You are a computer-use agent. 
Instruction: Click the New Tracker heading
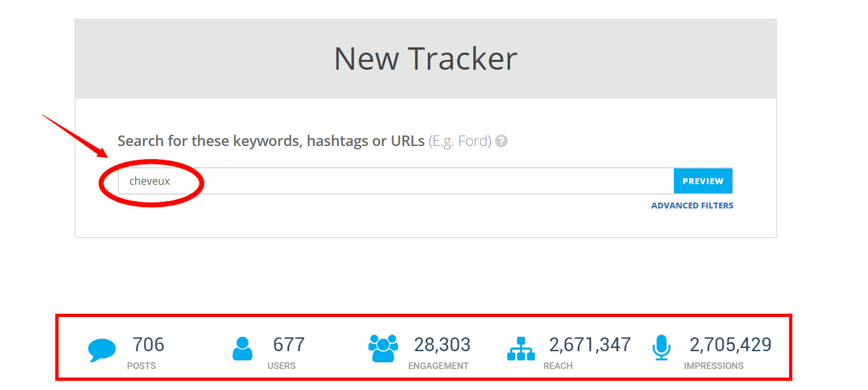[425, 59]
